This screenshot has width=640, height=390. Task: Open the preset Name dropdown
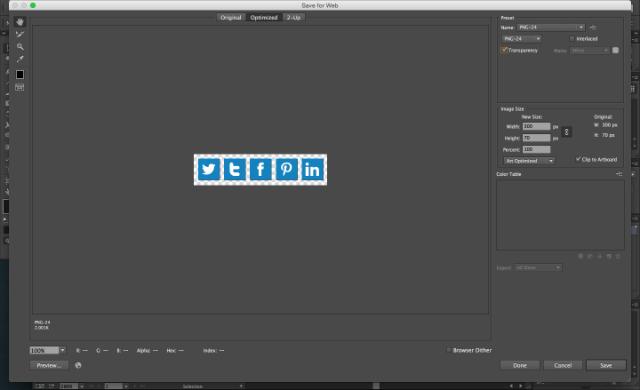(x=551, y=27)
